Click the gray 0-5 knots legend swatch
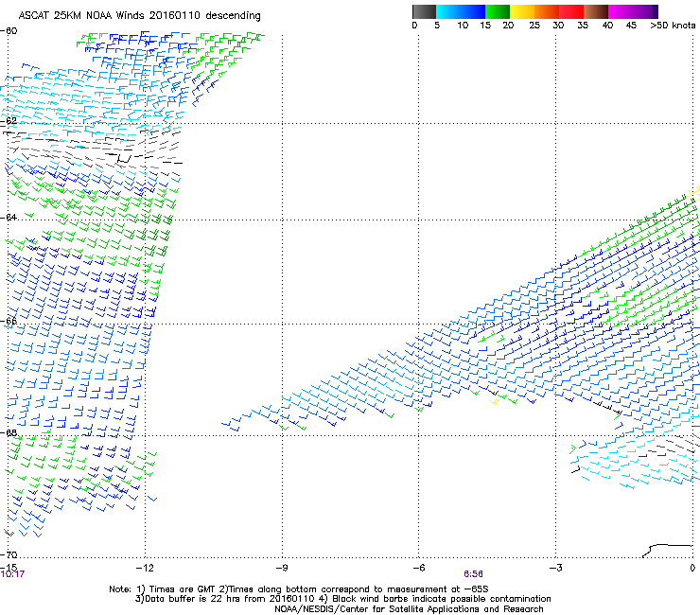This screenshot has width=700, height=615. (424, 11)
